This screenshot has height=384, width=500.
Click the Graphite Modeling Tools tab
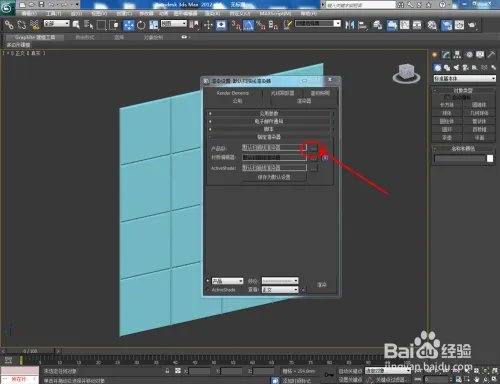tap(35, 37)
